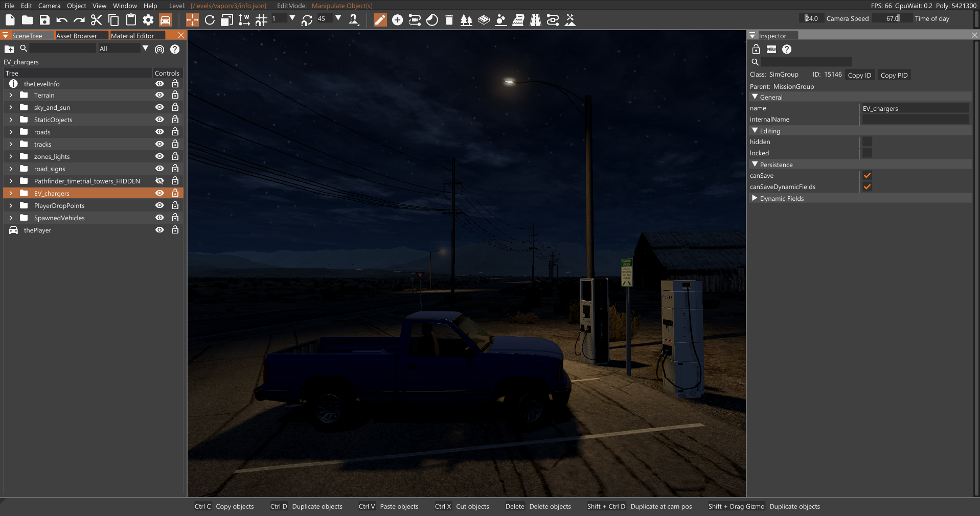
Task: Collapse the General section
Action: (755, 97)
